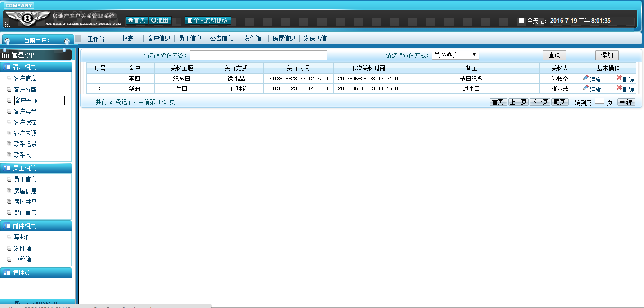644x308 pixels.
Task: Click the 李四 customer cell
Action: pos(135,79)
